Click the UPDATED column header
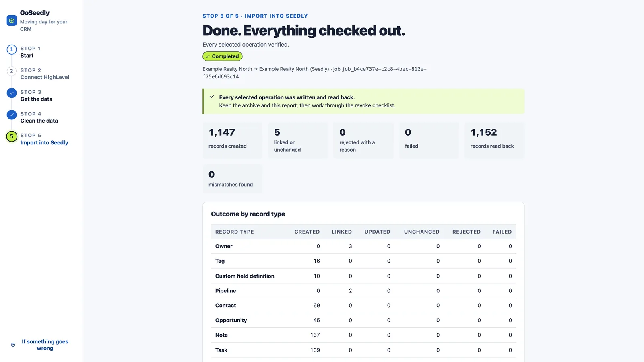This screenshot has height=362, width=644. pyautogui.click(x=377, y=232)
